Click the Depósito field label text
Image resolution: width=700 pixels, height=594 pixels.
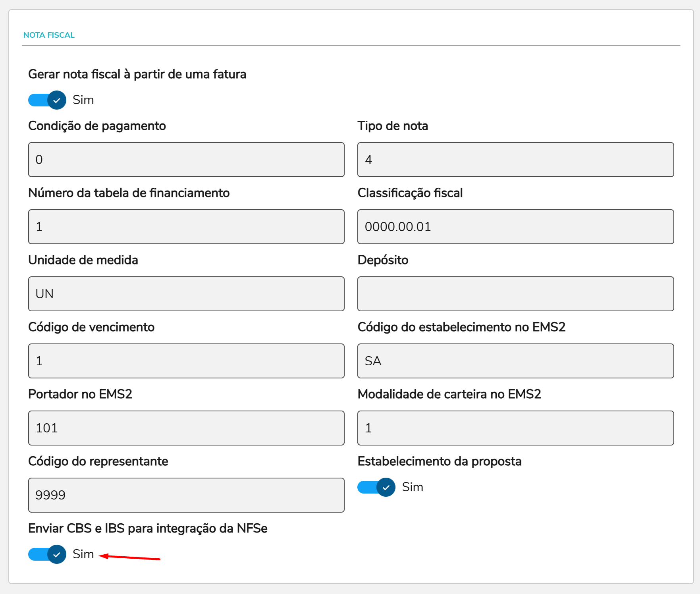(x=383, y=260)
